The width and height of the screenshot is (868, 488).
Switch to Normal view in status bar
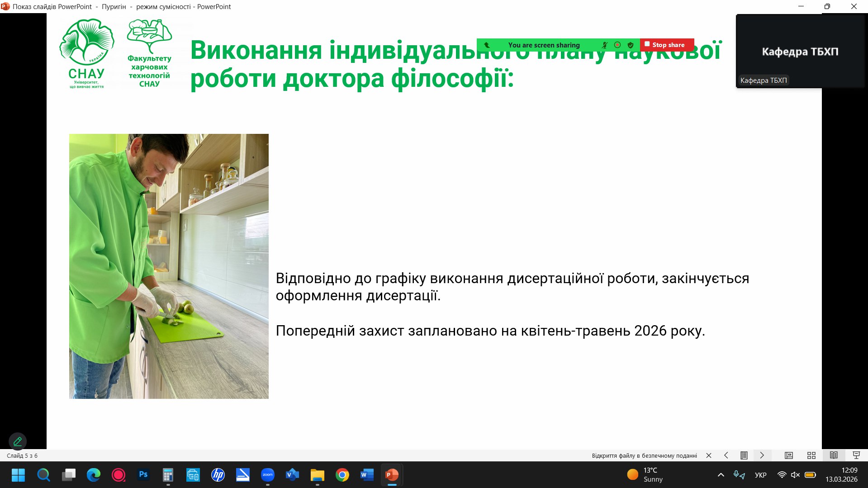788,455
